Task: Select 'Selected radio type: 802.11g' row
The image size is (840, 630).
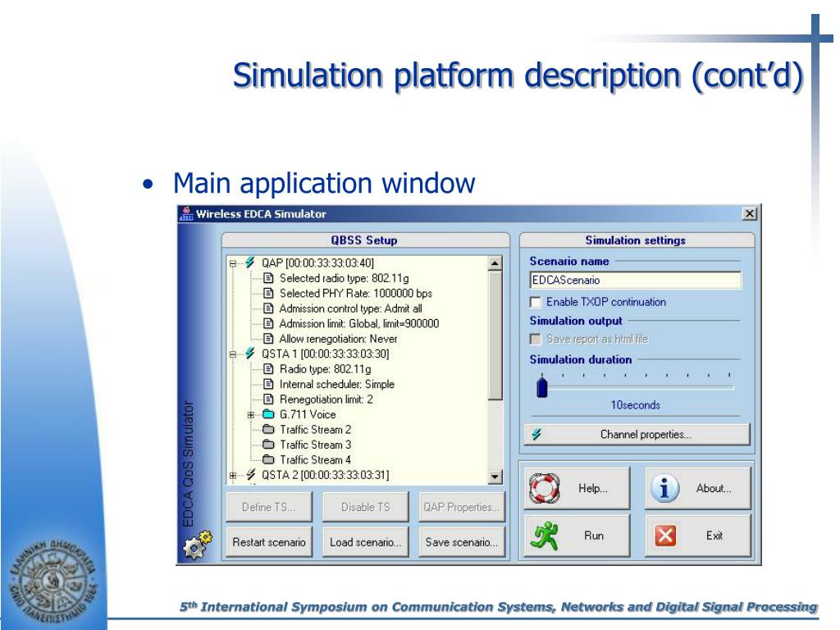Action: (x=344, y=278)
